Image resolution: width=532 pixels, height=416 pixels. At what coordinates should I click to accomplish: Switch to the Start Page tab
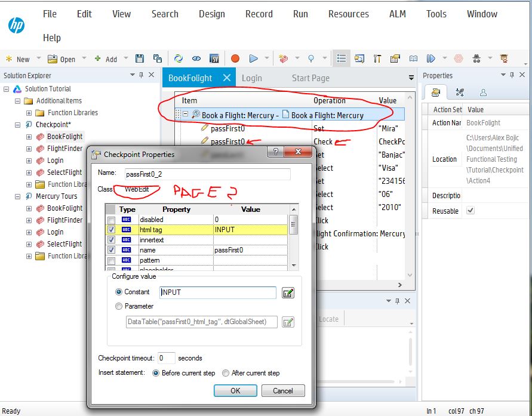(x=310, y=78)
